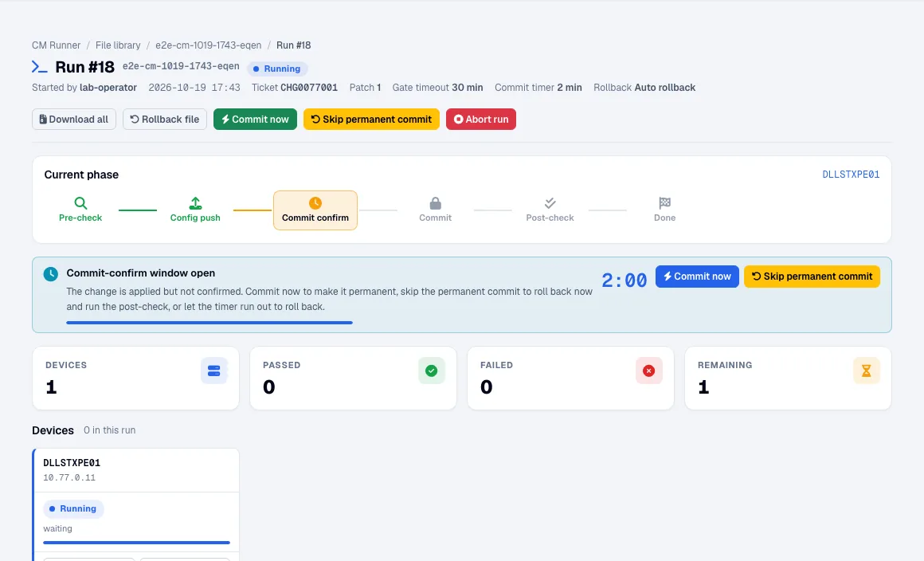
Task: Click the Post-check double checkmark icon
Action: (550, 203)
